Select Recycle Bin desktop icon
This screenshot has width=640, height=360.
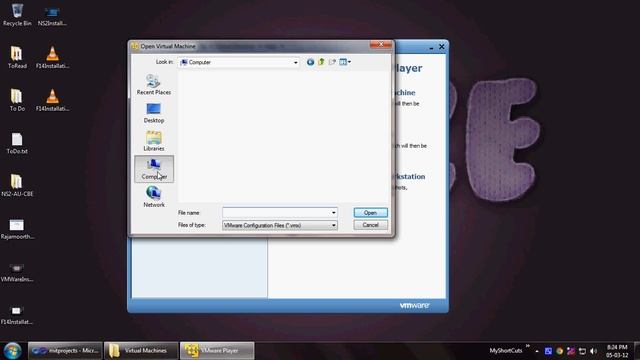click(17, 15)
